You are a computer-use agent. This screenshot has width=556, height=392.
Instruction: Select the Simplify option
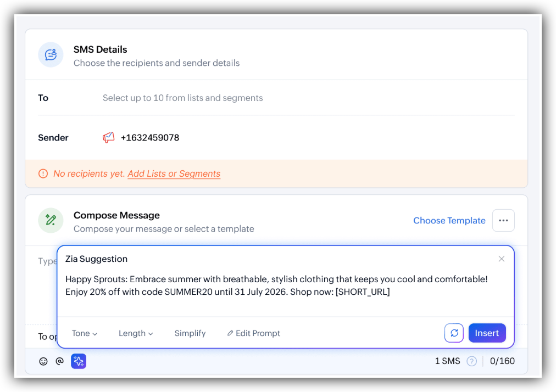pos(190,333)
